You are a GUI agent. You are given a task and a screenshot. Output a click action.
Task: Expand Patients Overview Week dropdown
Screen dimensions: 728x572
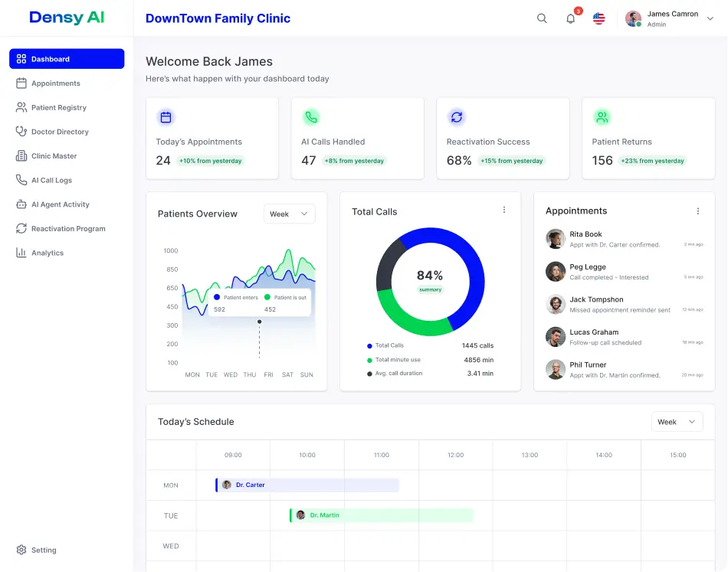click(x=289, y=214)
